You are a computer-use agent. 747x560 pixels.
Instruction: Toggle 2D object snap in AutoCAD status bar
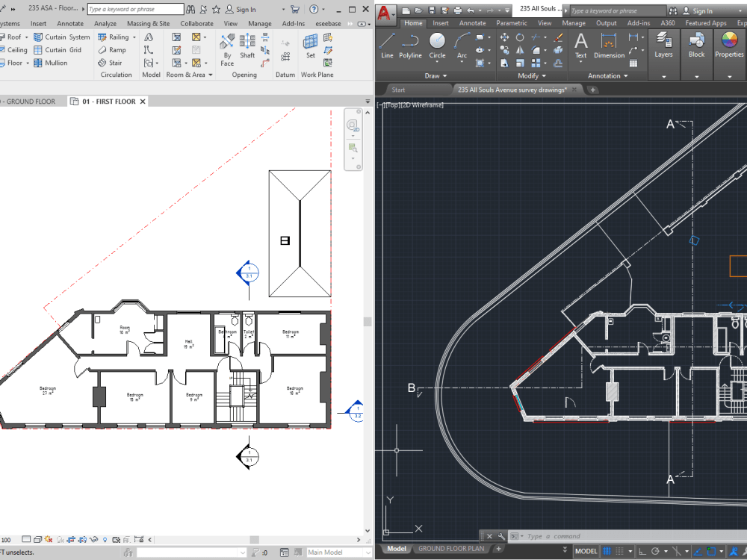tap(711, 551)
